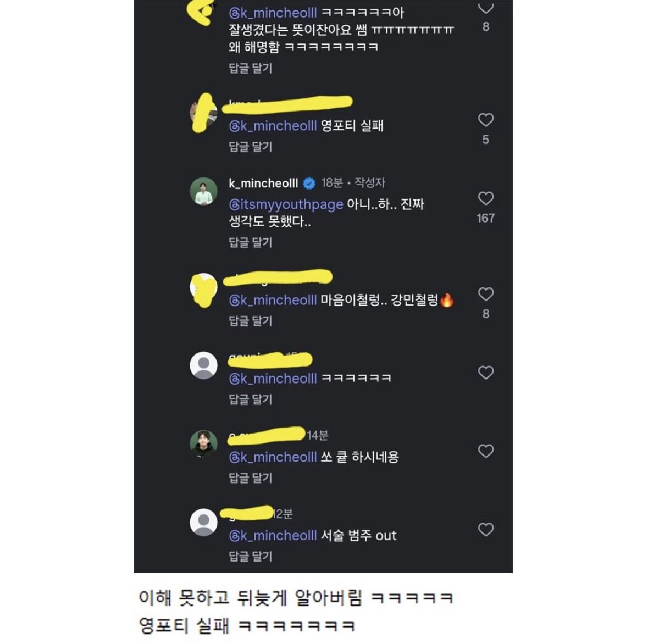Reply to the '서술 범주 out' comment
Viewport: 648px width, 644px height.
click(x=251, y=557)
